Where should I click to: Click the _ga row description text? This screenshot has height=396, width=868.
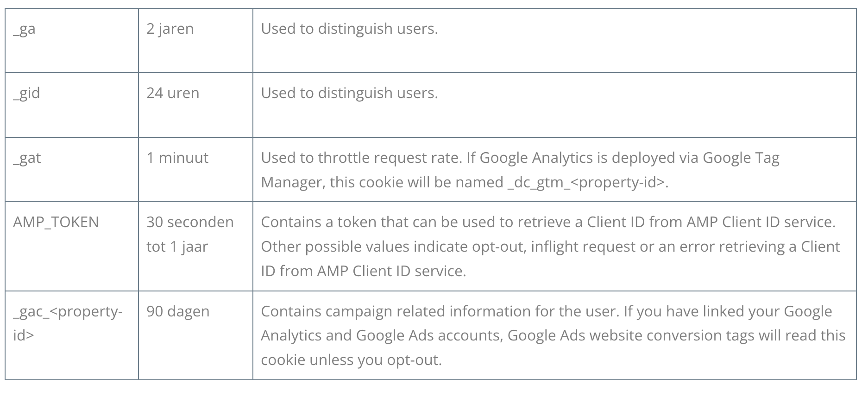[x=349, y=29]
